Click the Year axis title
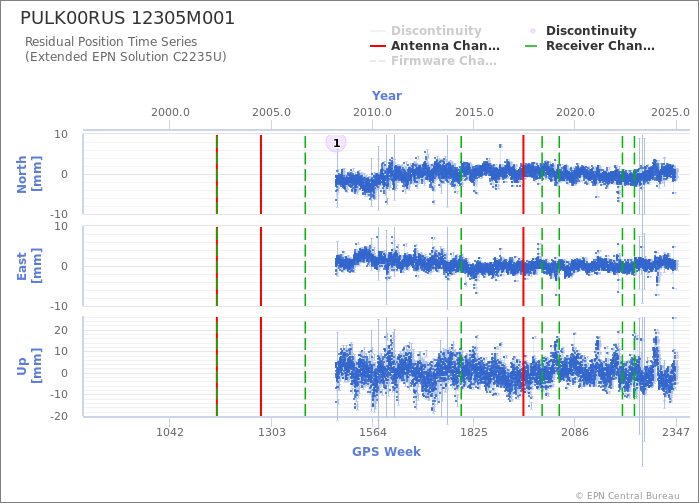This screenshot has height=504, width=700. (387, 96)
